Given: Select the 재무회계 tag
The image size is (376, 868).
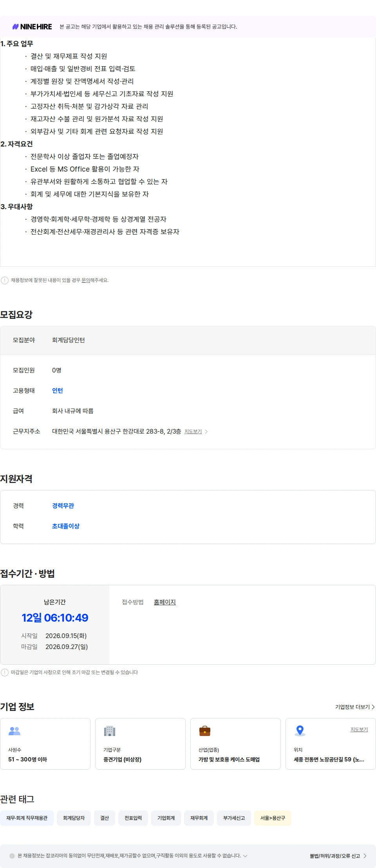Looking at the screenshot, I should pyautogui.click(x=199, y=818).
